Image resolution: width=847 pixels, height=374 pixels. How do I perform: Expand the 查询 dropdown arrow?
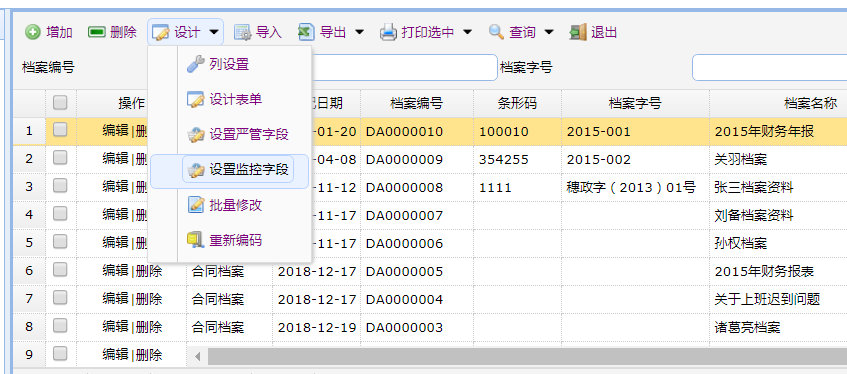coord(549,32)
